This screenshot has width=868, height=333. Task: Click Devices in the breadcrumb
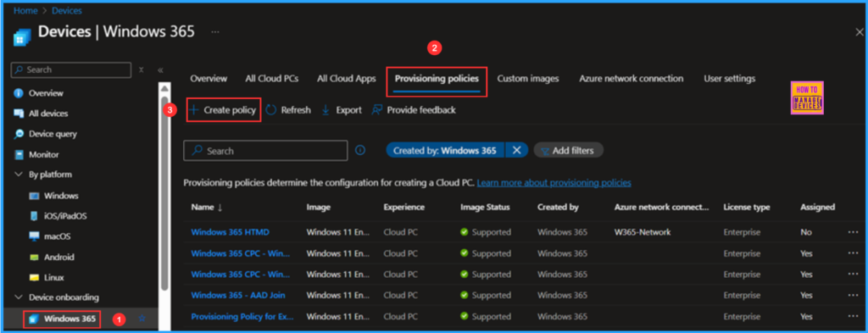pyautogui.click(x=65, y=10)
